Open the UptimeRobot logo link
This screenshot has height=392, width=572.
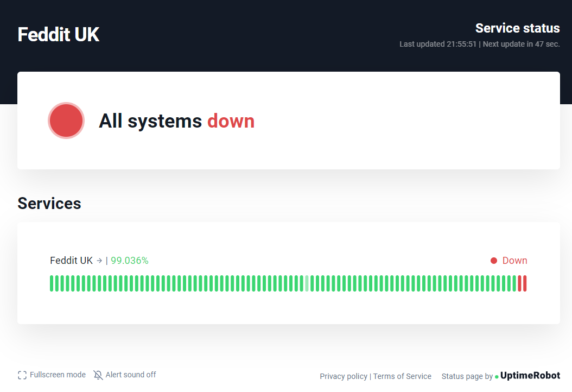point(530,376)
